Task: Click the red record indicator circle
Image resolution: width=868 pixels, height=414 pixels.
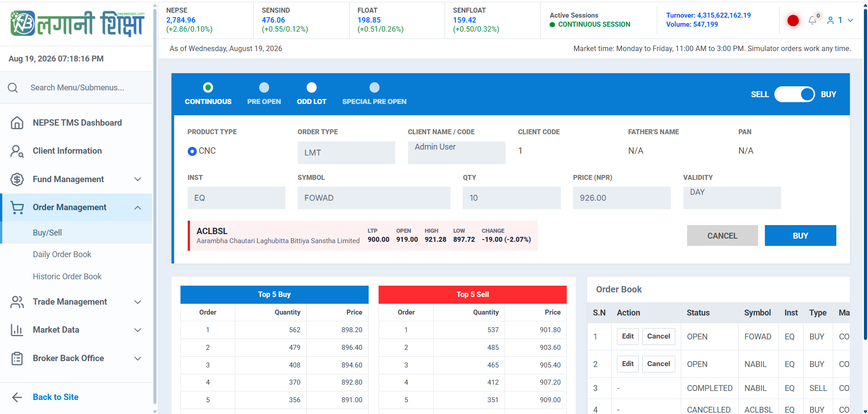Action: point(793,20)
